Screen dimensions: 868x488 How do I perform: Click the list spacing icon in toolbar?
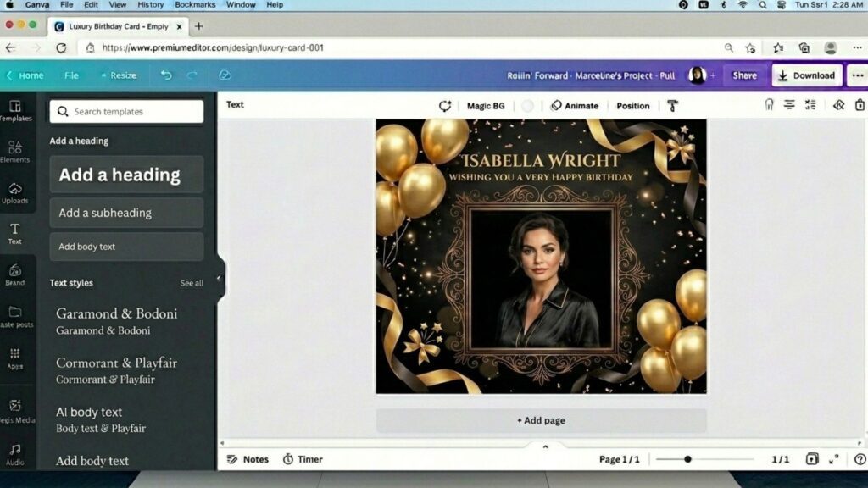(810, 104)
